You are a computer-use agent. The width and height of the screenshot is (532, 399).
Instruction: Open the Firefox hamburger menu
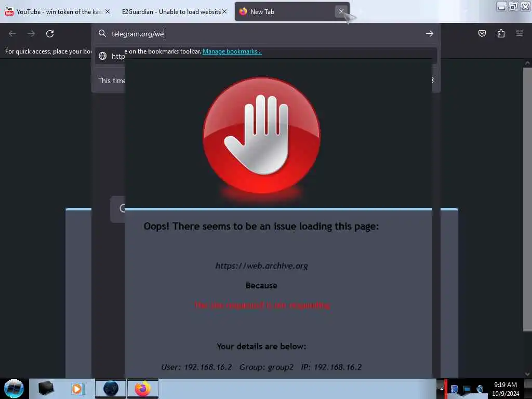click(520, 33)
